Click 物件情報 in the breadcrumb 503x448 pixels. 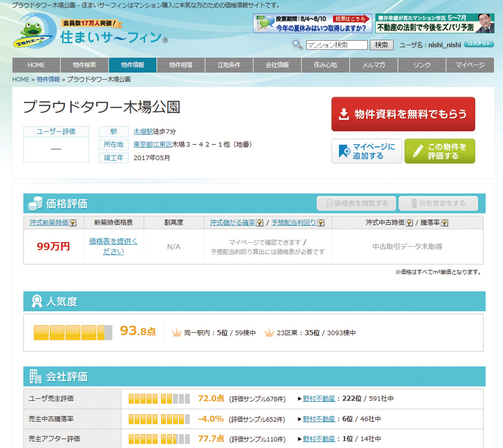pos(48,79)
